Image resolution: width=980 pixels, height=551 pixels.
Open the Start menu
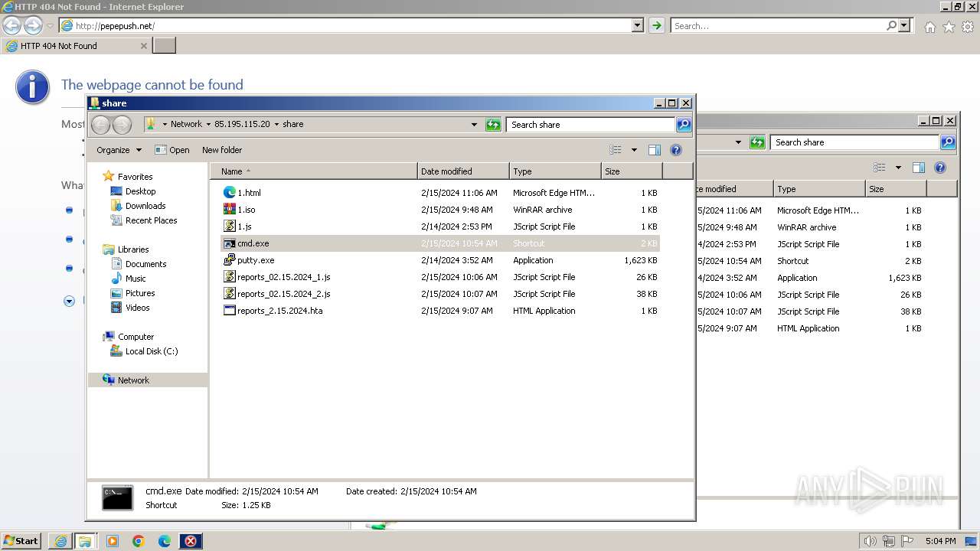point(21,540)
